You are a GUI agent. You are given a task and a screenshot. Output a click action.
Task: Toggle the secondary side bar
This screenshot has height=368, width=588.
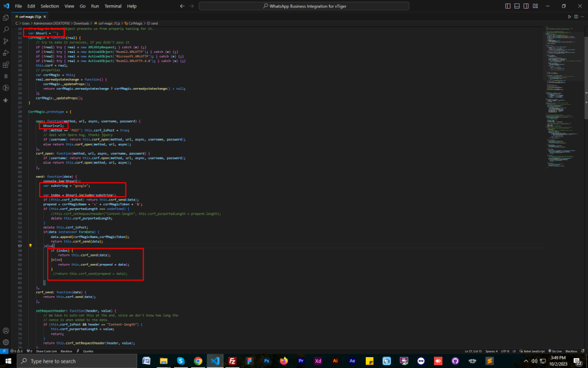526,6
